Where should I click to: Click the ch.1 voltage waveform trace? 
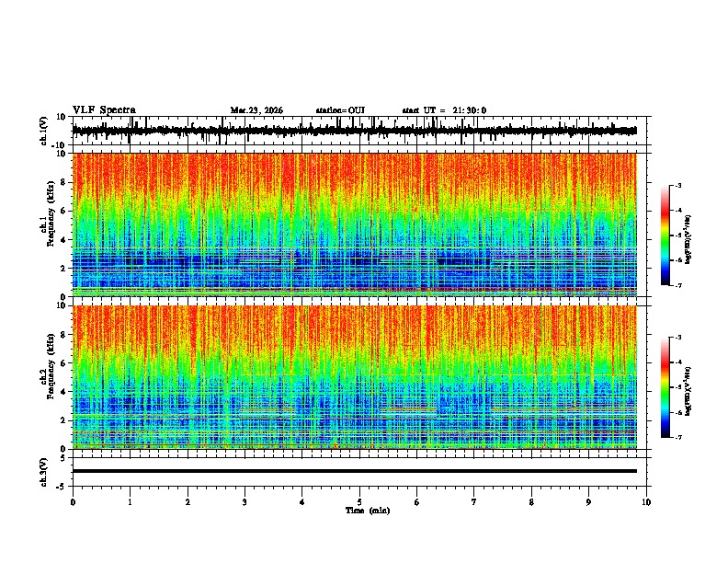(354, 131)
